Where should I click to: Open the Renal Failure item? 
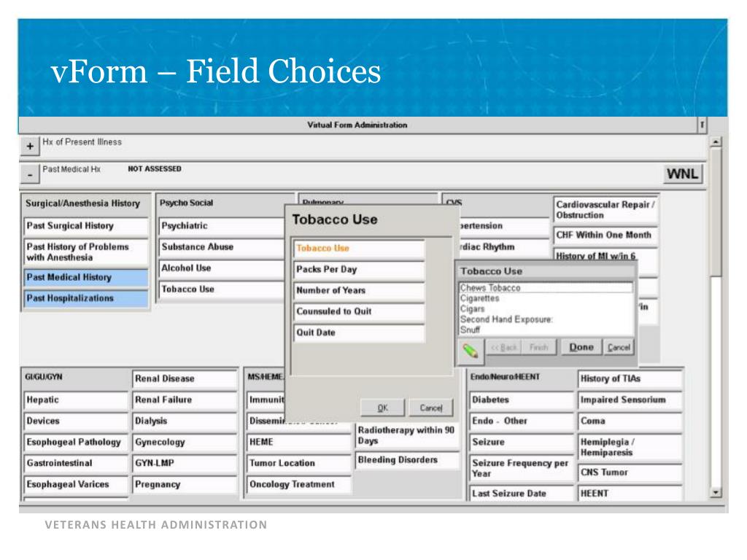(x=185, y=400)
